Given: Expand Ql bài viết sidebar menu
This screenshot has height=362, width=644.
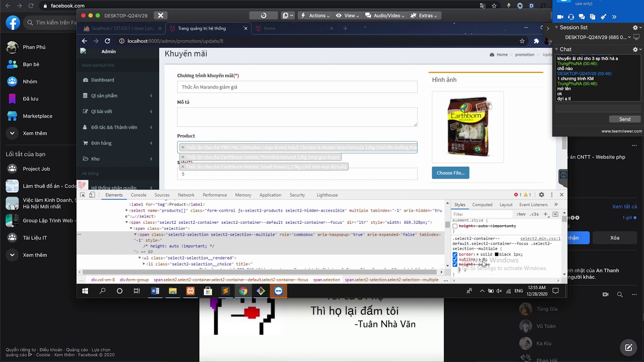Looking at the screenshot, I should (x=117, y=111).
